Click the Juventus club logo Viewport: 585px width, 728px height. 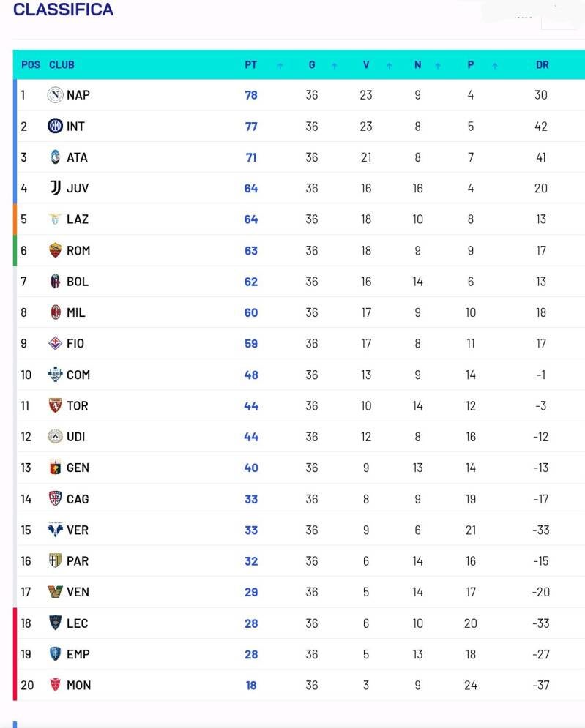tap(56, 188)
